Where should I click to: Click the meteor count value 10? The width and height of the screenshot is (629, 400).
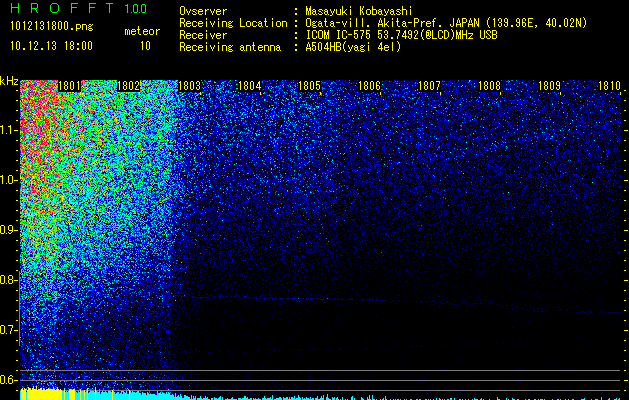tap(145, 46)
